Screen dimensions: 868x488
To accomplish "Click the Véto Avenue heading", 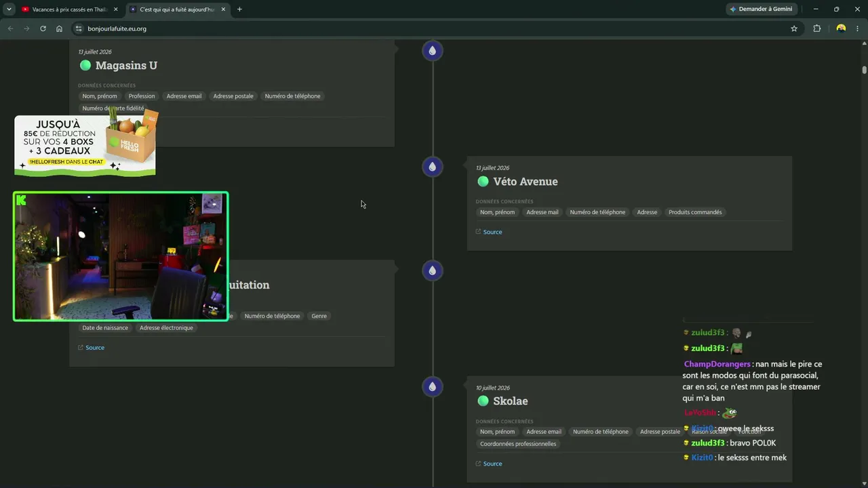I will [x=526, y=182].
